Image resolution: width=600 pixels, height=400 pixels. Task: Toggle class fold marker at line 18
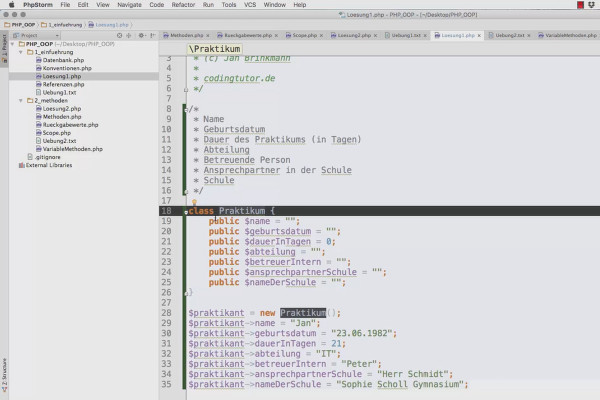pyautogui.click(x=186, y=212)
